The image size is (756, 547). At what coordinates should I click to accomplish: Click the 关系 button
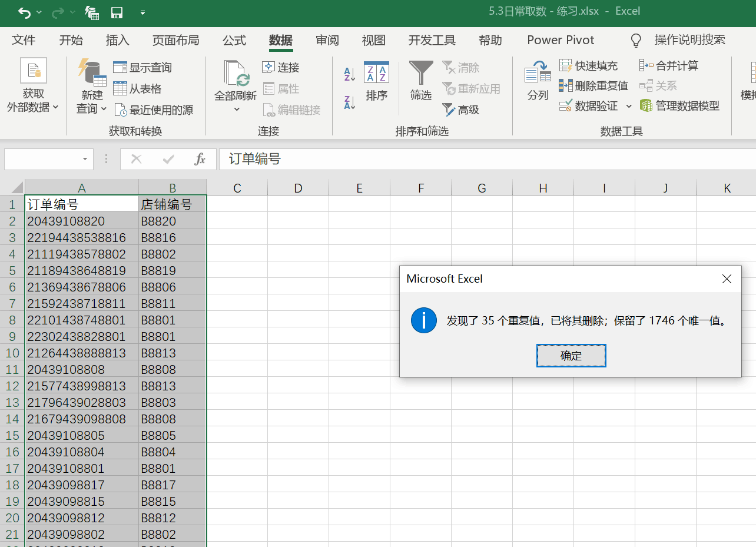(x=658, y=86)
